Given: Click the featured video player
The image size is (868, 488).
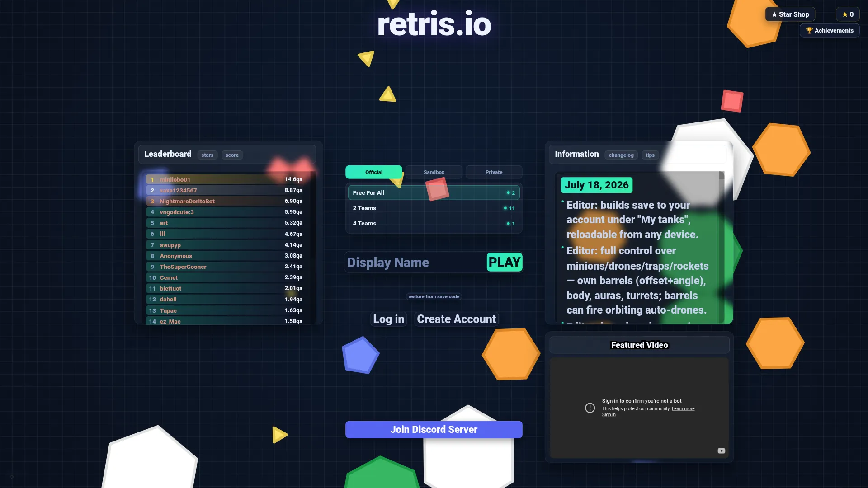Looking at the screenshot, I should (639, 408).
